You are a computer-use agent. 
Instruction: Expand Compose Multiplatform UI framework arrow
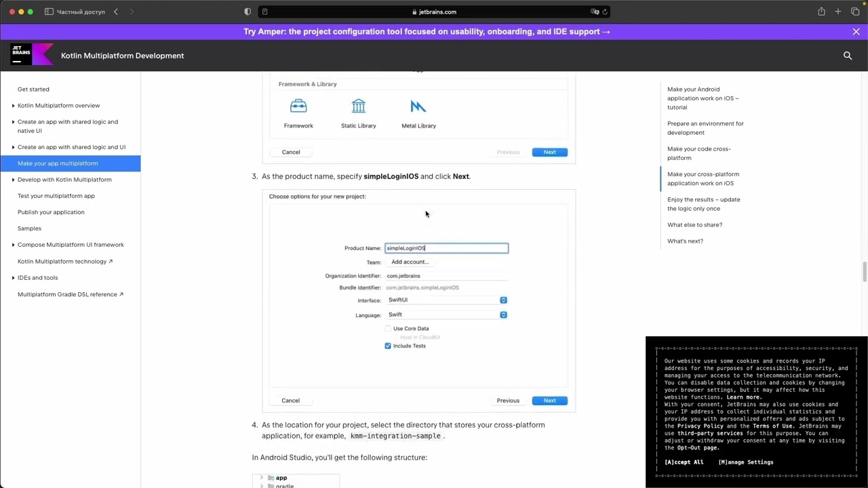tap(13, 245)
